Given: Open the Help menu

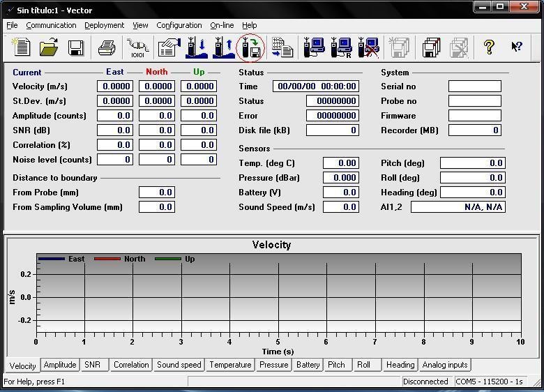Looking at the screenshot, I should click(x=250, y=25).
